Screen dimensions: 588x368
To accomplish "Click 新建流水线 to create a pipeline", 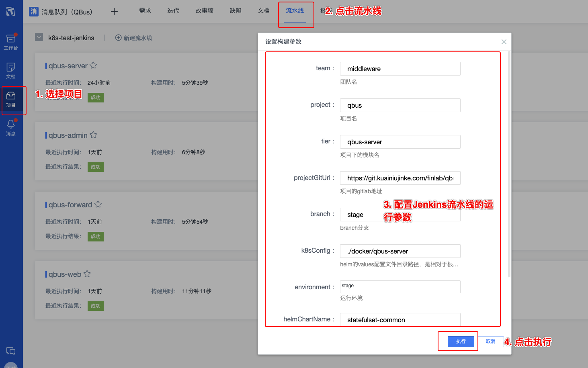I will [133, 37].
